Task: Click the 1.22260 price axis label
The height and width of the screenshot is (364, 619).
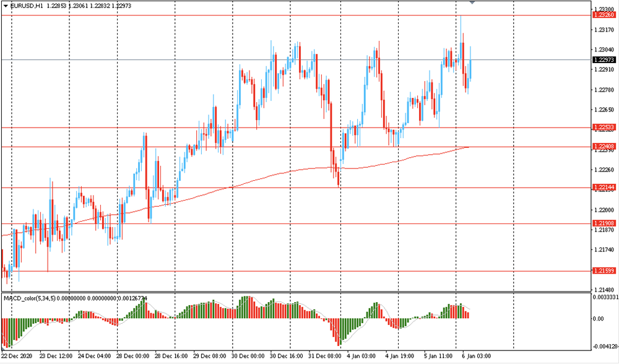Action: (604, 170)
